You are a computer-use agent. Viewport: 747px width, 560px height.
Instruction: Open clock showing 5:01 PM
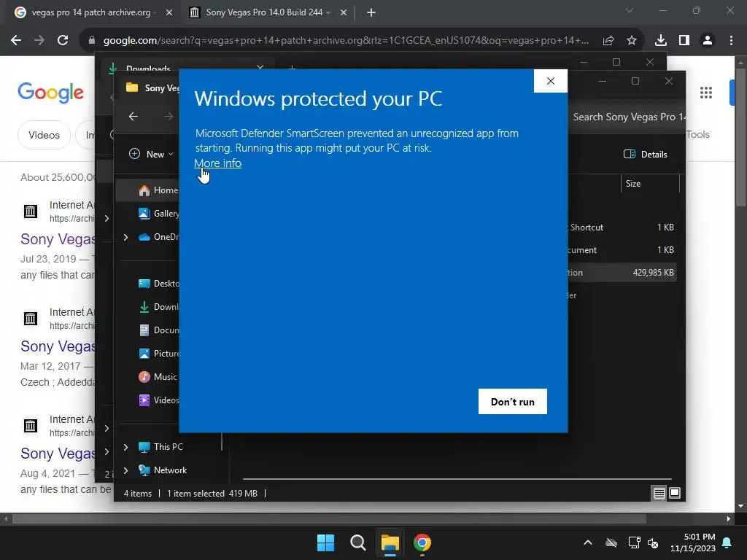[x=693, y=542]
